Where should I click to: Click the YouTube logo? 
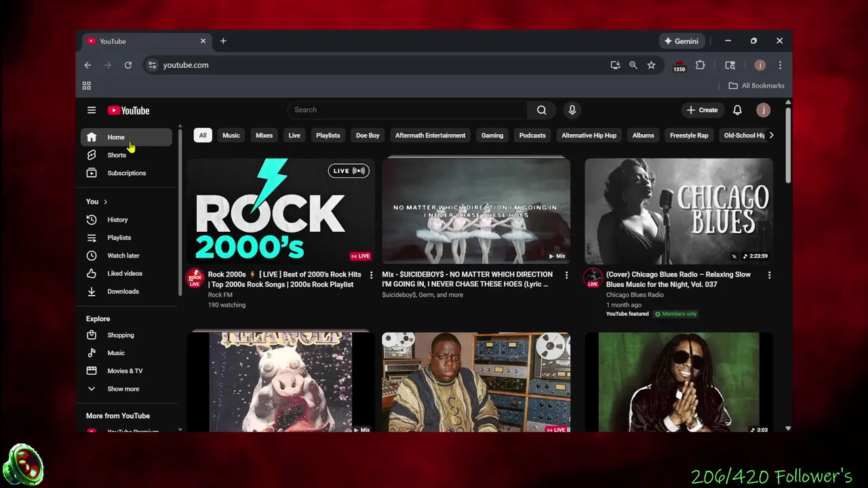tap(128, 110)
